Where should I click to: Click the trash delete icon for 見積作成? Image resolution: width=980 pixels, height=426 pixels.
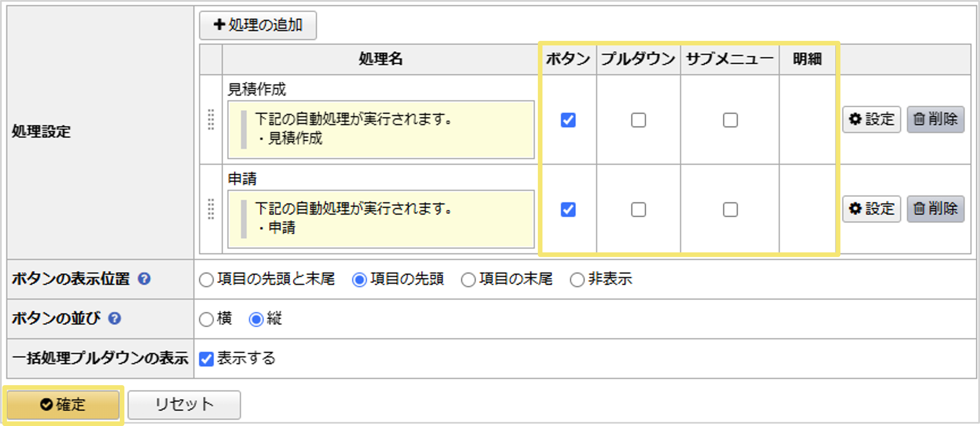tap(935, 120)
